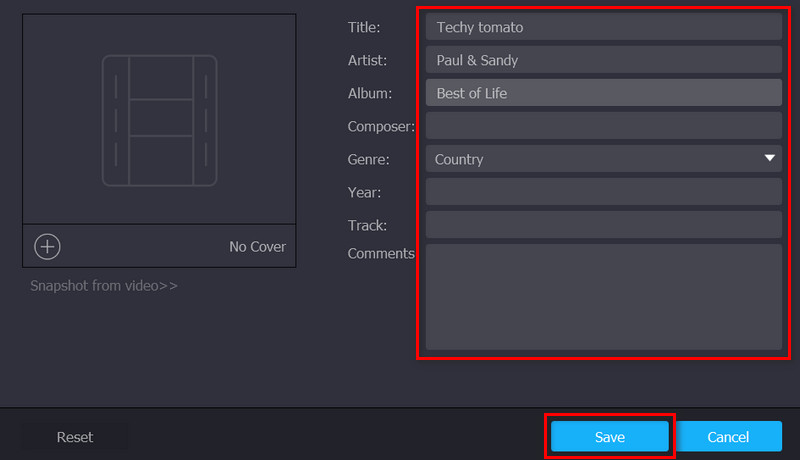
Task: Click inside the Comments text area
Action: pyautogui.click(x=603, y=297)
